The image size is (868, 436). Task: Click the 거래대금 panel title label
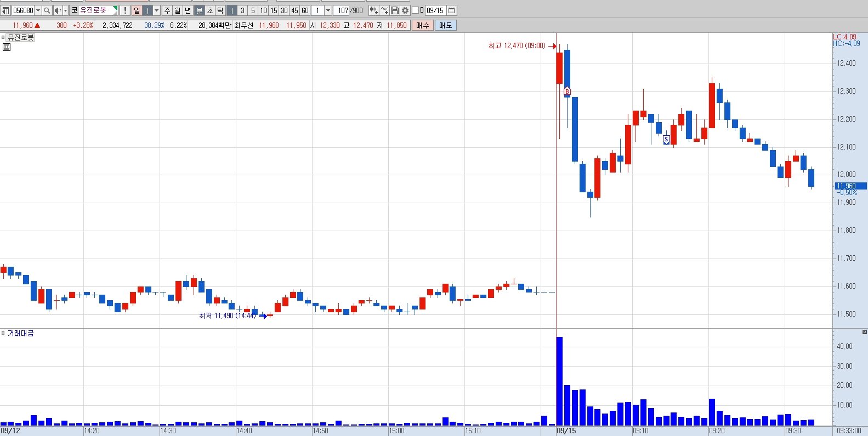coord(20,333)
